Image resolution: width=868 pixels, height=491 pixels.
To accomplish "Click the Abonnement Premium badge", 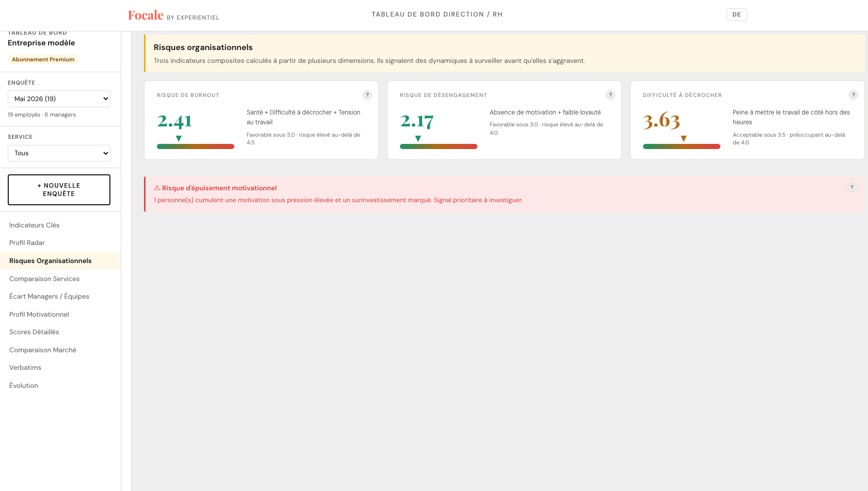I will pyautogui.click(x=43, y=59).
